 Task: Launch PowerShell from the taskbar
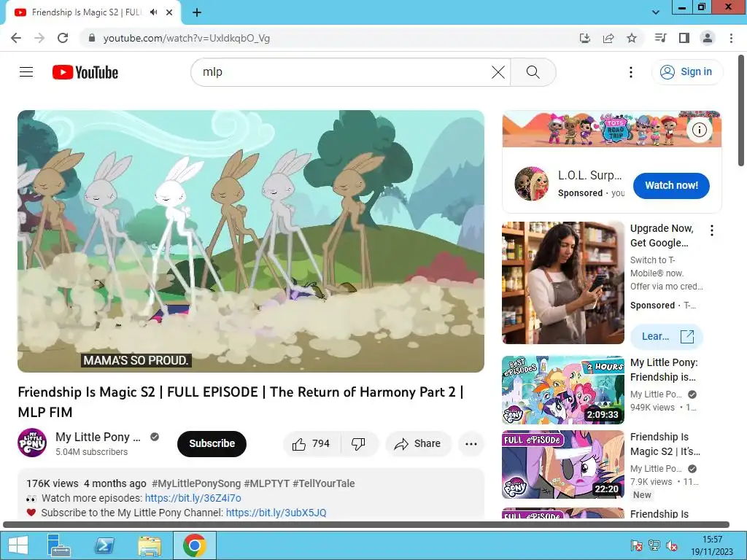104,545
